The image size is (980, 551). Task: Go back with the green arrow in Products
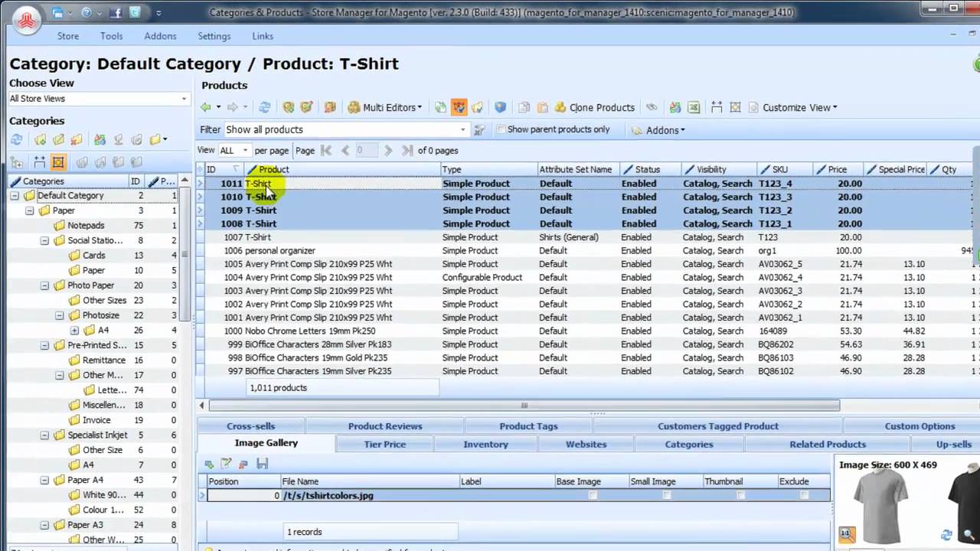point(206,108)
